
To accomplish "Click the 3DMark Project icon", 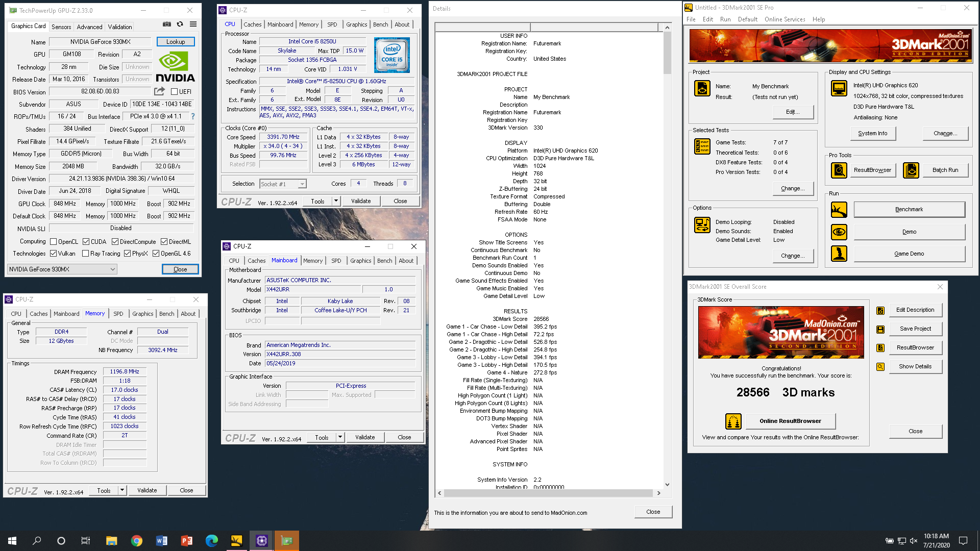I will pos(702,88).
